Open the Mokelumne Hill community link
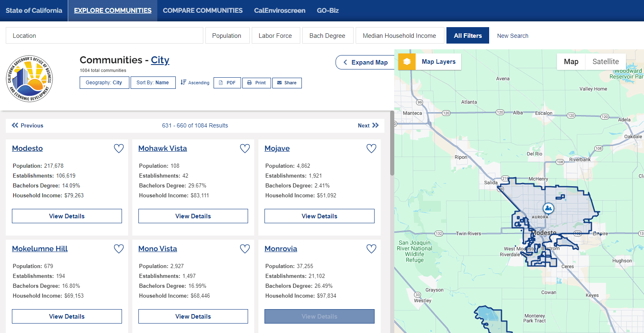The image size is (644, 333). (x=40, y=249)
